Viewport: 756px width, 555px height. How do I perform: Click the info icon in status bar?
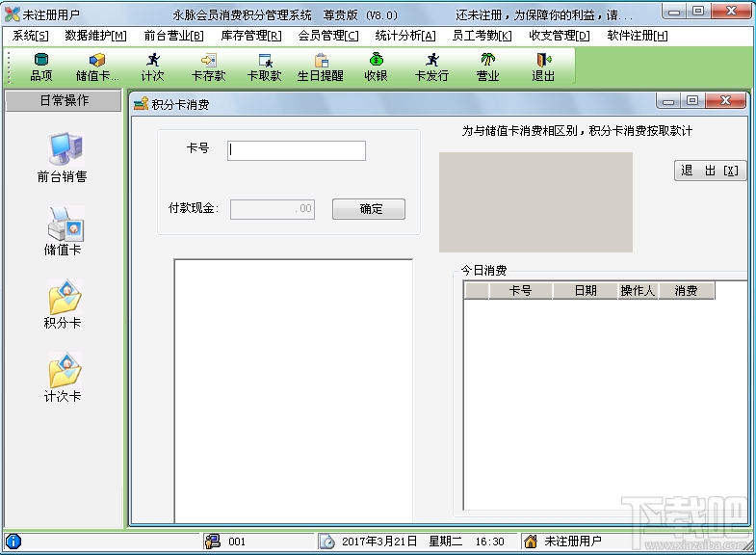pyautogui.click(x=13, y=542)
